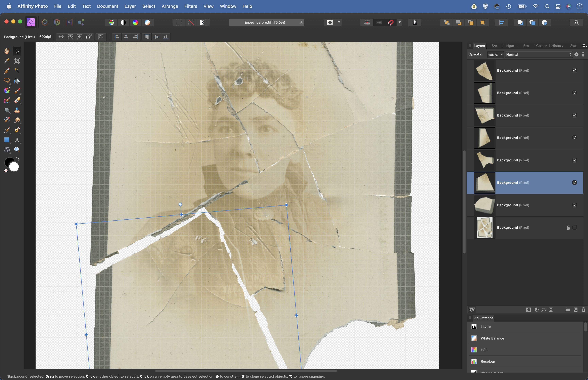The width and height of the screenshot is (588, 380).
Task: Activate the Crop tool
Action: coord(17,61)
